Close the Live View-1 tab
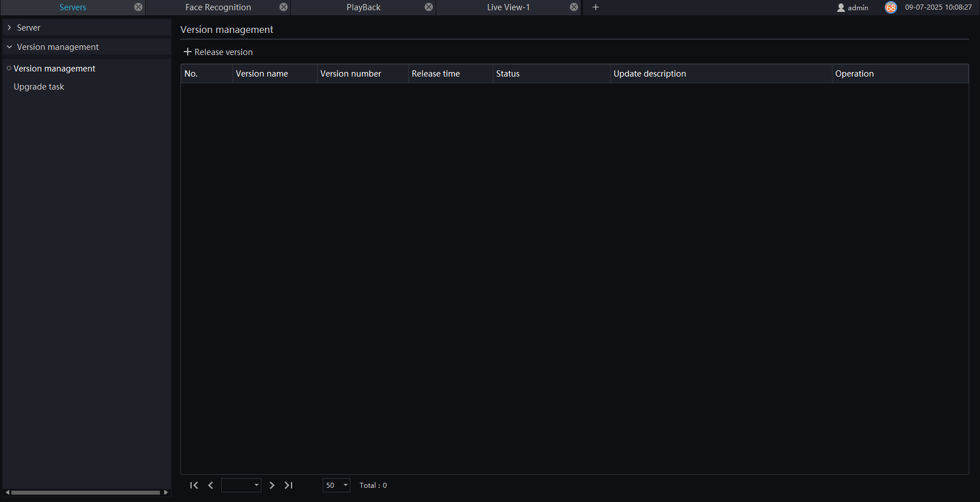The height and width of the screenshot is (502, 980). coord(574,7)
